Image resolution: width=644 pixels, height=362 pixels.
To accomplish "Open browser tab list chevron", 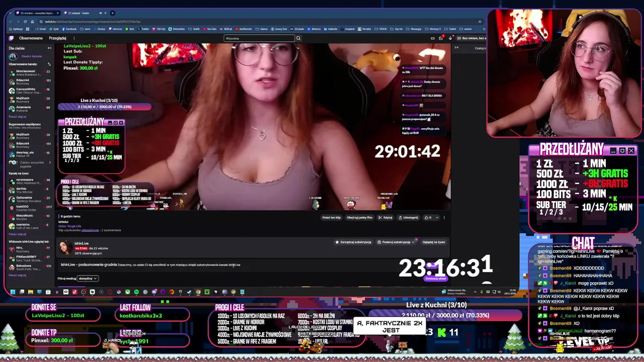I will point(10,13).
